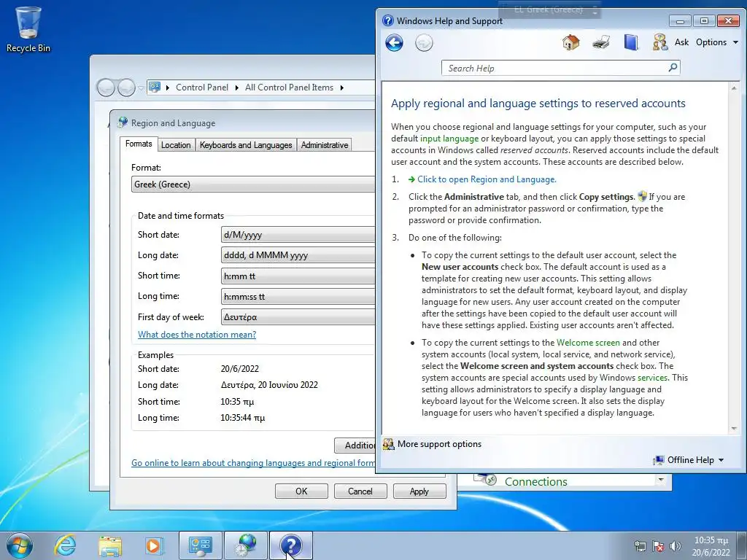This screenshot has height=560, width=747.
Task: Click the Ask label in Help toolbar
Action: click(x=681, y=42)
